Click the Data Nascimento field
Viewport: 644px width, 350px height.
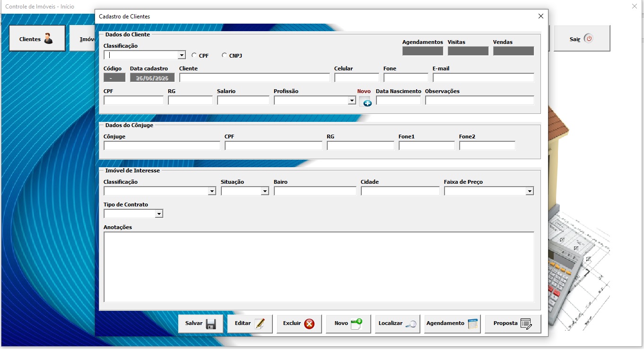[x=398, y=100]
